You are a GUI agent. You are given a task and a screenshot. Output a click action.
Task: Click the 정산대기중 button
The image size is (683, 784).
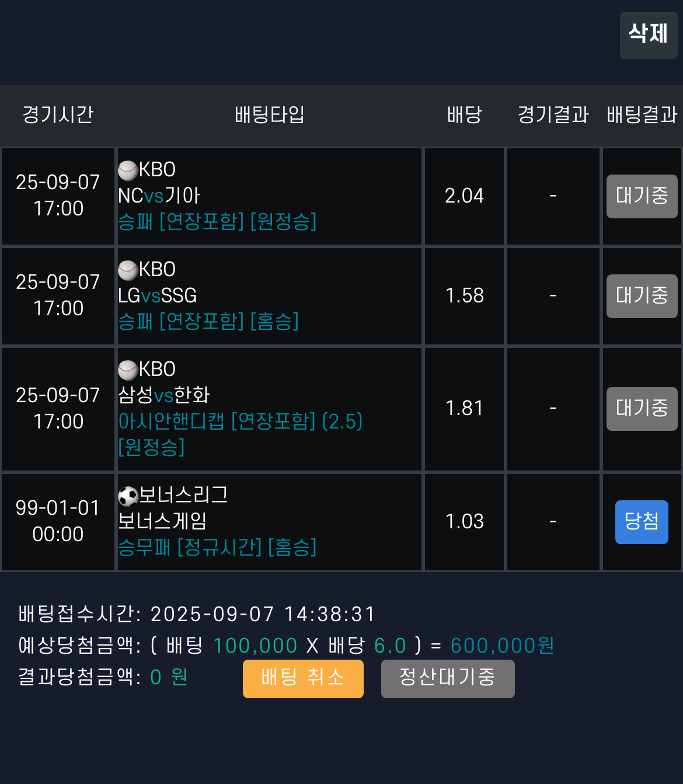coord(448,678)
